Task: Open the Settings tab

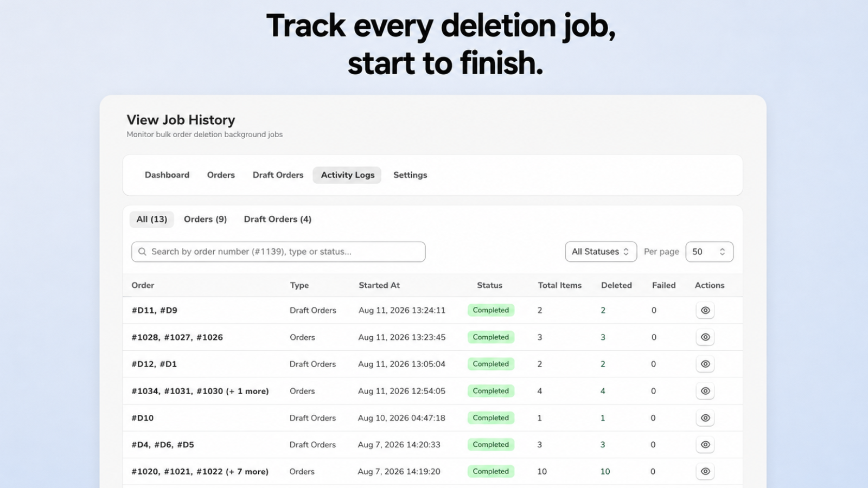Action: pyautogui.click(x=410, y=175)
